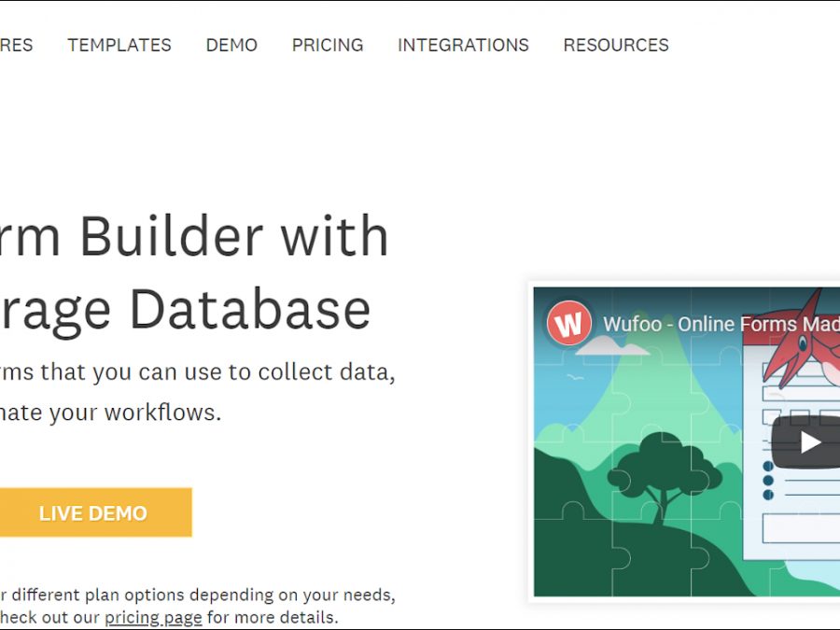Viewport: 840px width, 630px height.
Task: Select Integrations in the top navigation
Action: pyautogui.click(x=463, y=45)
